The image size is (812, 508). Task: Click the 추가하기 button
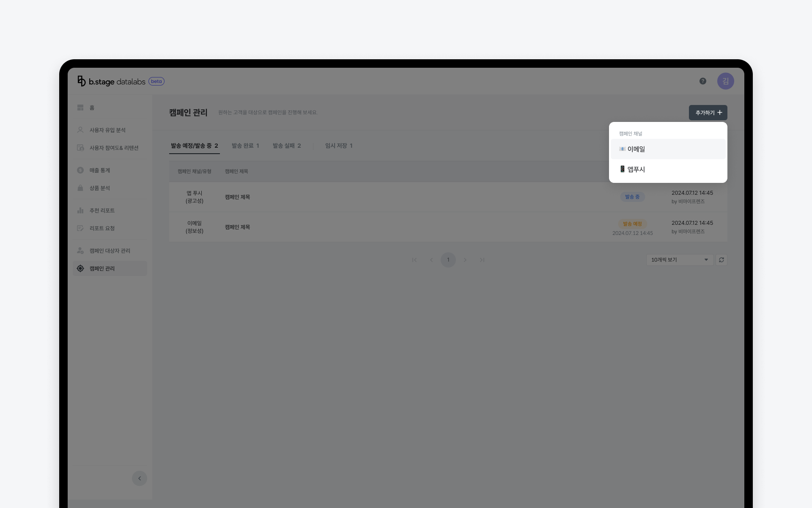[708, 113]
